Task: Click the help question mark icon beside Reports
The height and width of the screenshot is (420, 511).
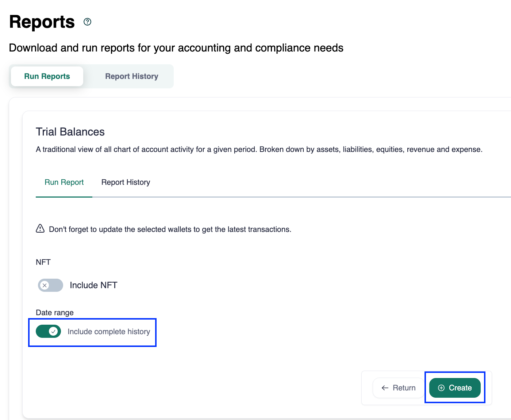Action: pos(87,22)
